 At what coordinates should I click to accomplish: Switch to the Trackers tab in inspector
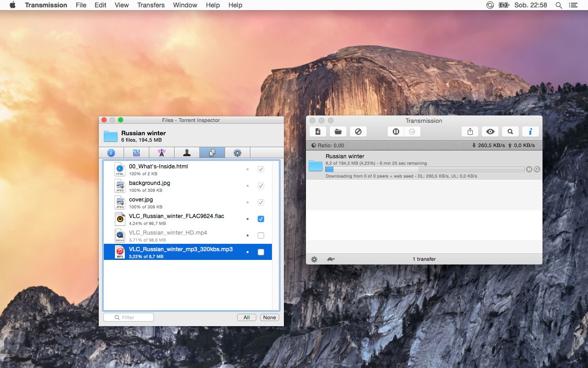coord(161,152)
